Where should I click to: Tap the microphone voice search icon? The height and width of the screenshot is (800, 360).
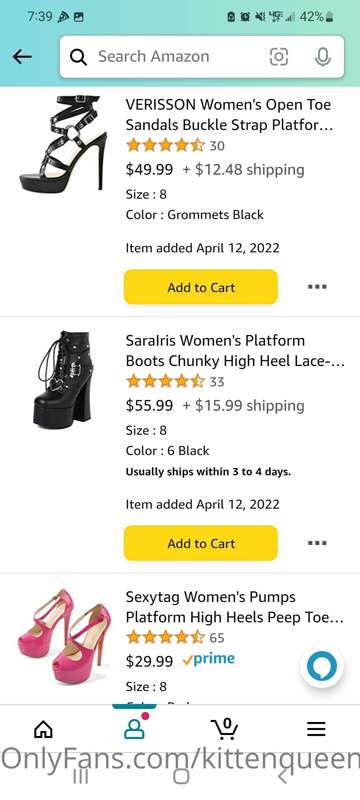[x=322, y=57]
